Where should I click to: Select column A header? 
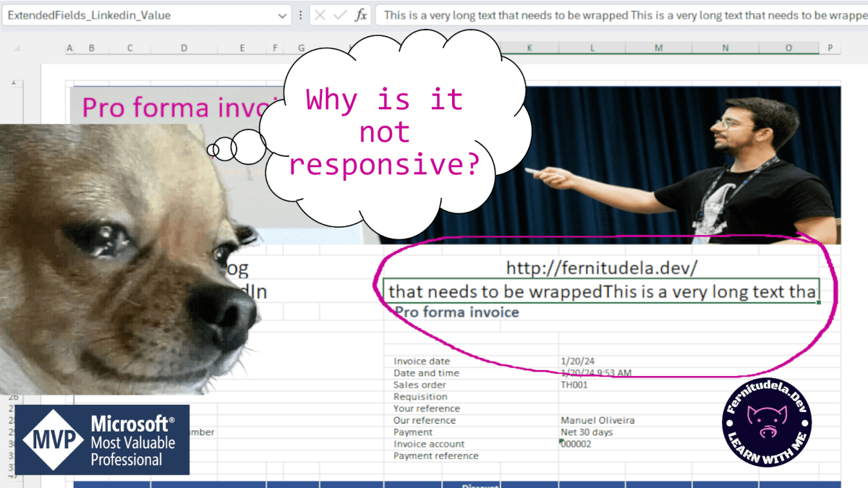pos(69,48)
